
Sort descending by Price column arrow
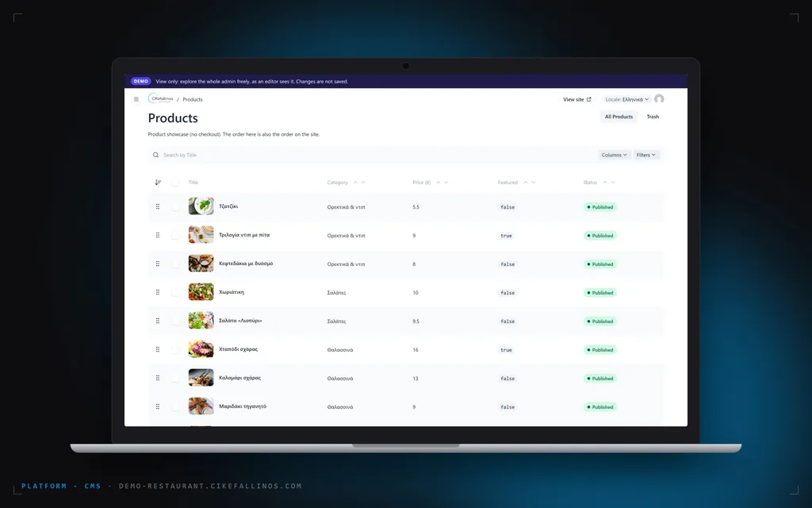pyautogui.click(x=446, y=182)
